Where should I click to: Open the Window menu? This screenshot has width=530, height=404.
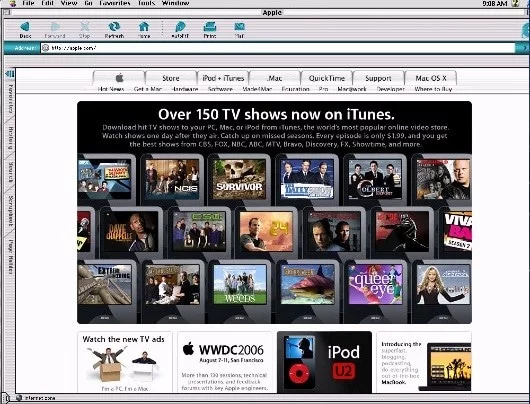pos(175,3)
